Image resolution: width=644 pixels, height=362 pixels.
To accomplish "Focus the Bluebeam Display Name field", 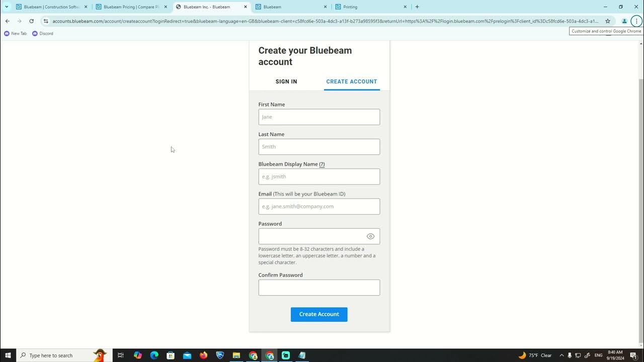I will 319,176.
